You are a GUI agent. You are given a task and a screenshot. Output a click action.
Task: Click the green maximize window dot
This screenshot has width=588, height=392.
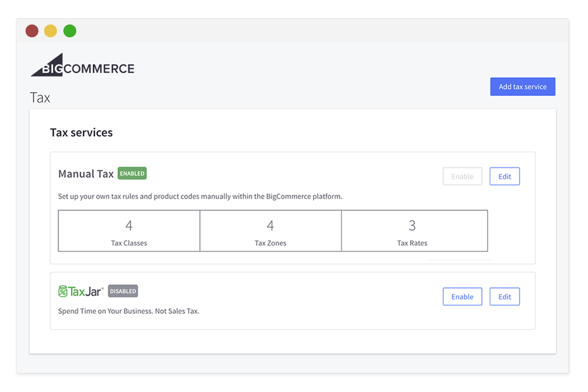[x=70, y=31]
